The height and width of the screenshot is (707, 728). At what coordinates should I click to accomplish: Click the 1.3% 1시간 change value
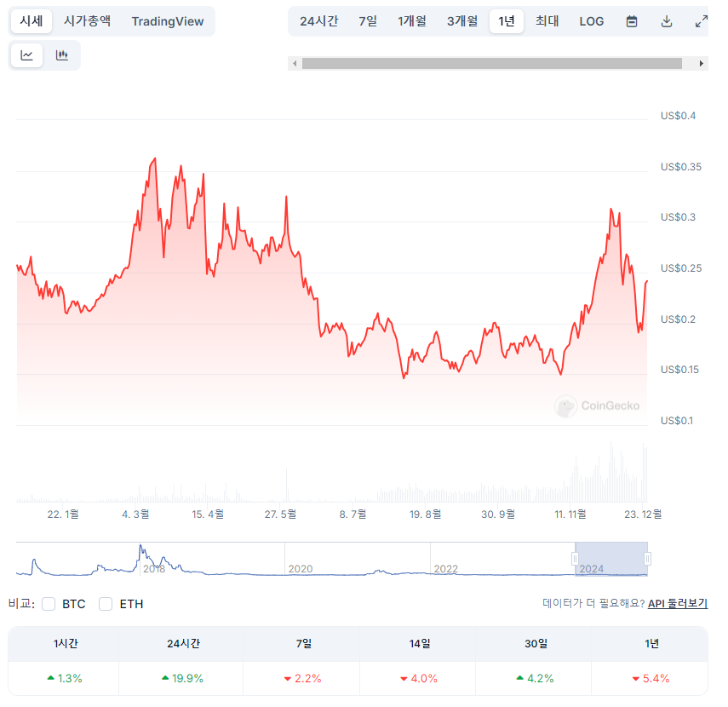(x=70, y=679)
